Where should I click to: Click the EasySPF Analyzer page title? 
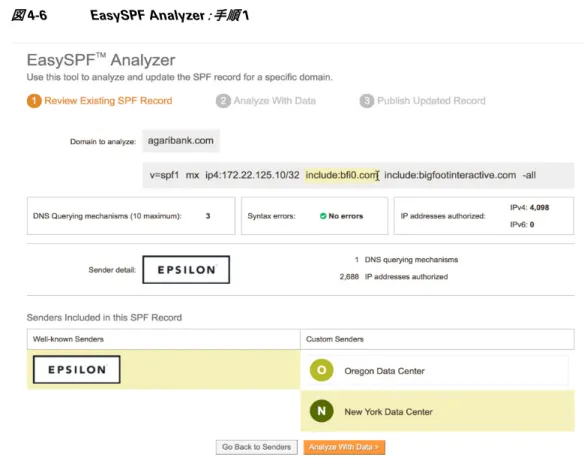[x=101, y=60]
